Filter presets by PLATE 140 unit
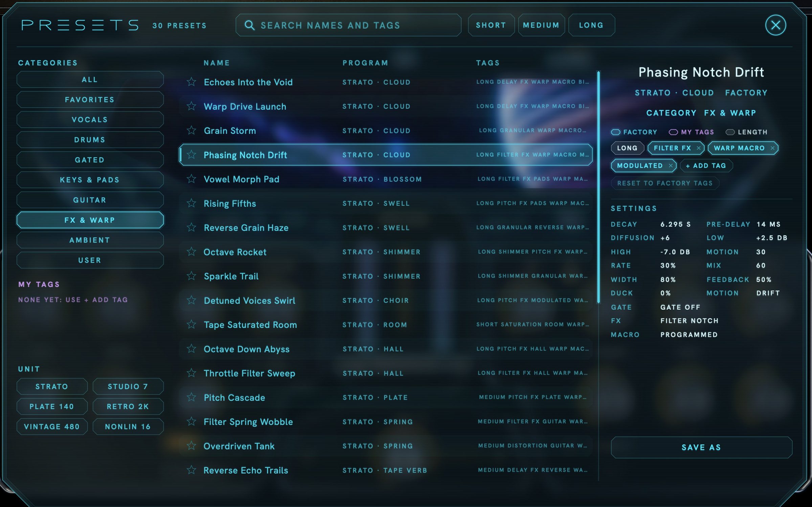Image resolution: width=812 pixels, height=507 pixels. click(x=52, y=406)
